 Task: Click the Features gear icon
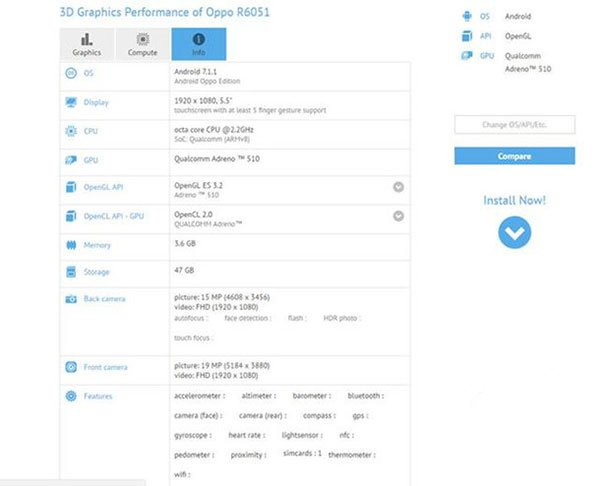[x=71, y=396]
